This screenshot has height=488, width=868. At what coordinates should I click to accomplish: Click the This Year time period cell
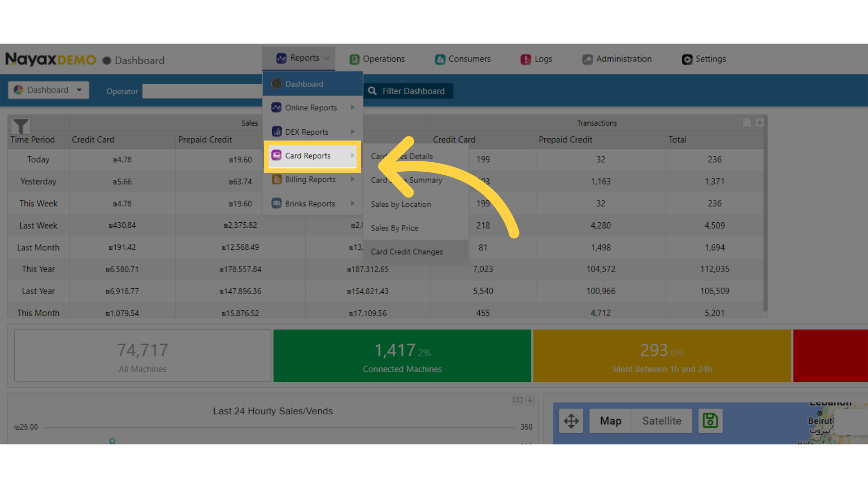coord(38,269)
